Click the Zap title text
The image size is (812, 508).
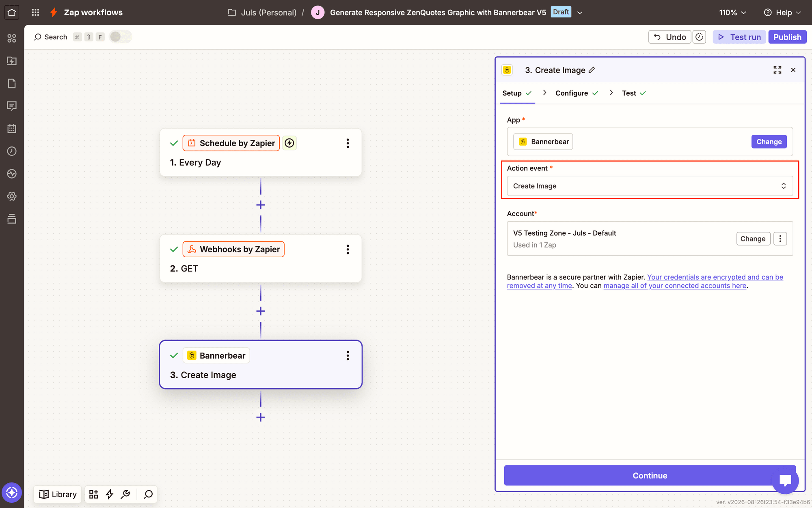pos(438,13)
